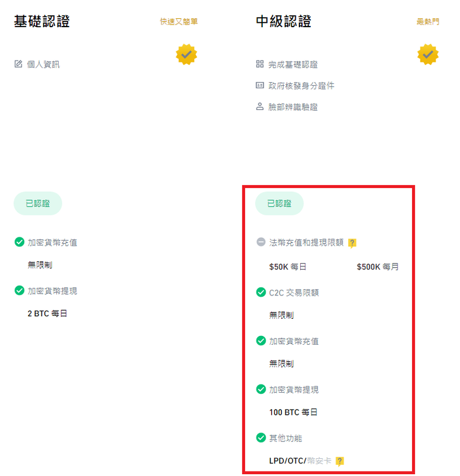Click the grid icon beside 完成基礎認證
This screenshot has height=476, width=460.
coord(260,64)
